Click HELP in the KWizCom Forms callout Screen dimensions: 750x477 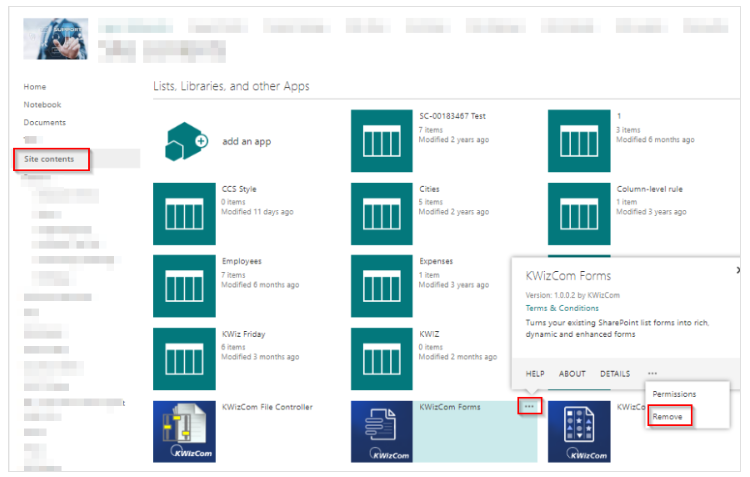coord(535,374)
